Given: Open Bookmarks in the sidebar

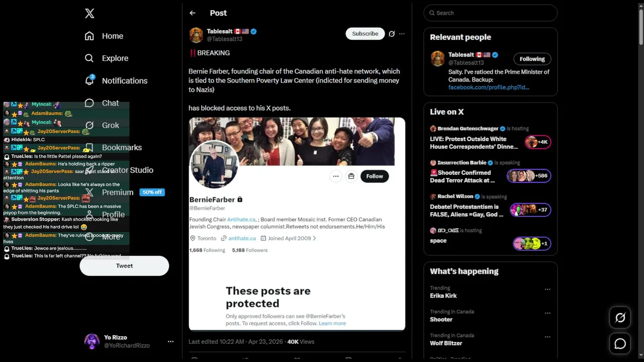Looking at the screenshot, I should coord(122,148).
